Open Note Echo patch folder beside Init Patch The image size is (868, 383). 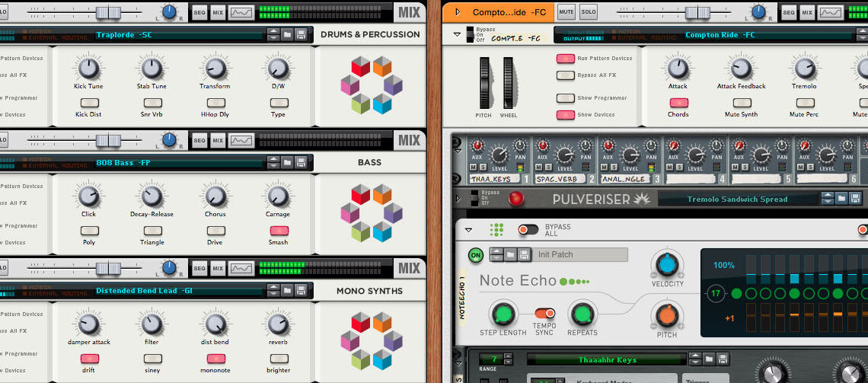coord(510,254)
